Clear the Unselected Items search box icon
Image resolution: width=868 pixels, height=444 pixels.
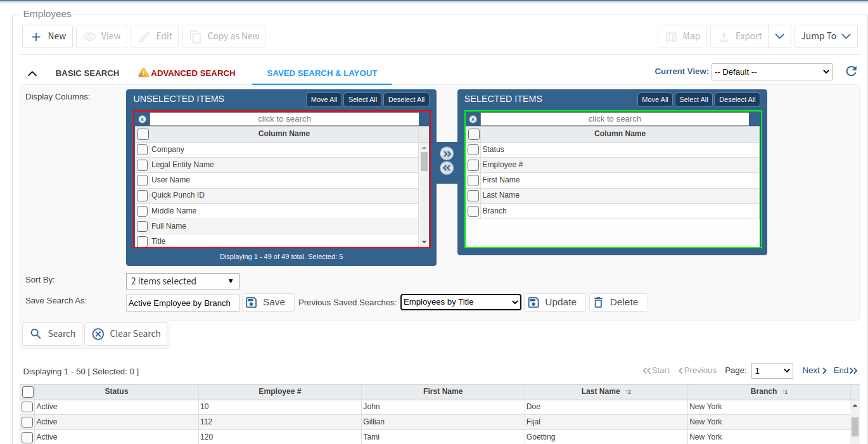click(x=143, y=119)
